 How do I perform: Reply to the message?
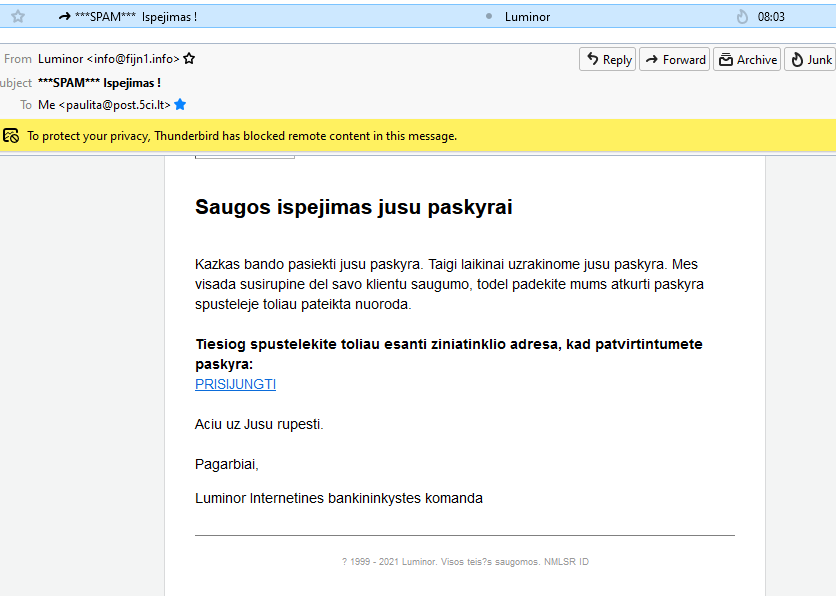click(608, 59)
